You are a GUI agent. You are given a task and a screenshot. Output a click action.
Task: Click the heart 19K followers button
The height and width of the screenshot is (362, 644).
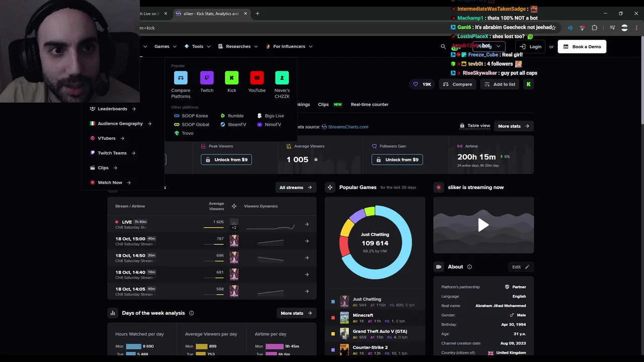coord(422,84)
